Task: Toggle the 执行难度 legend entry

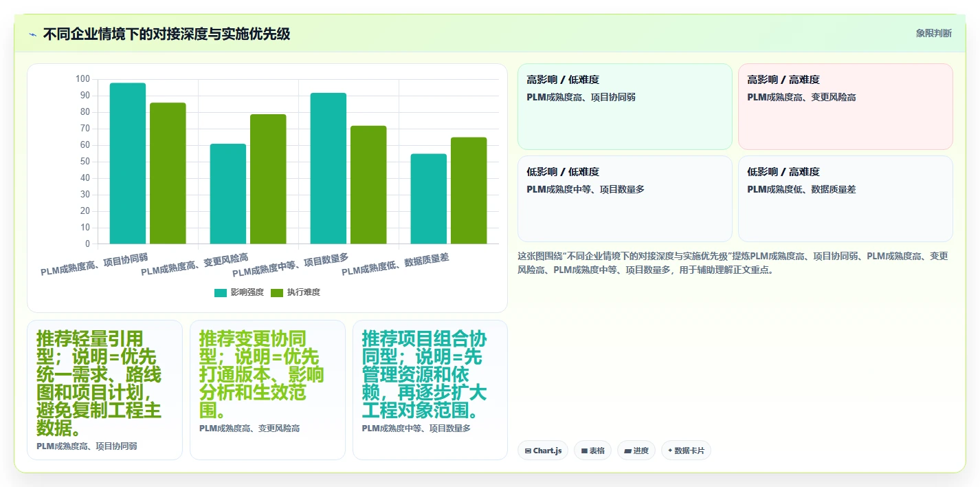Action: tap(296, 292)
